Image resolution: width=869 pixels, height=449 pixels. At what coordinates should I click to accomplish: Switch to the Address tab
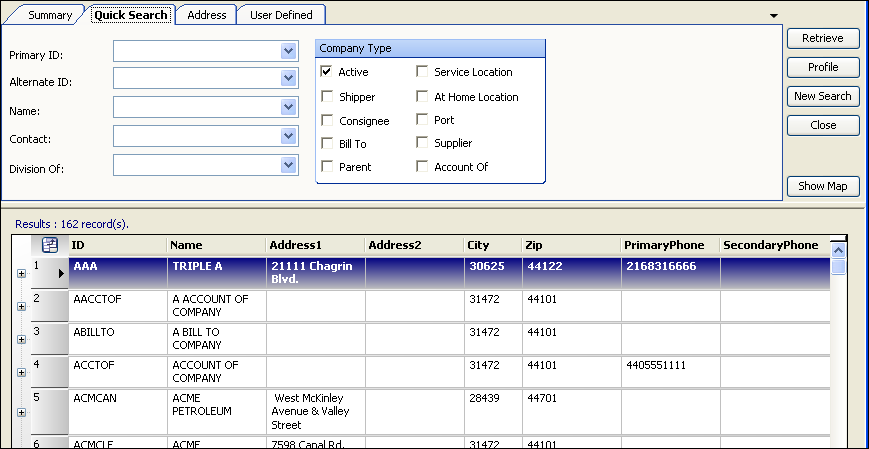click(207, 15)
